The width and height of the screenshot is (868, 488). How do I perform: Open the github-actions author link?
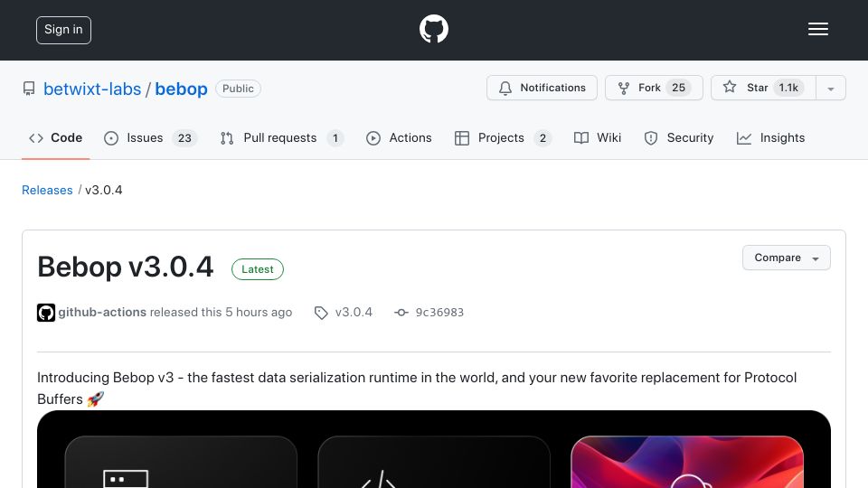click(x=102, y=312)
